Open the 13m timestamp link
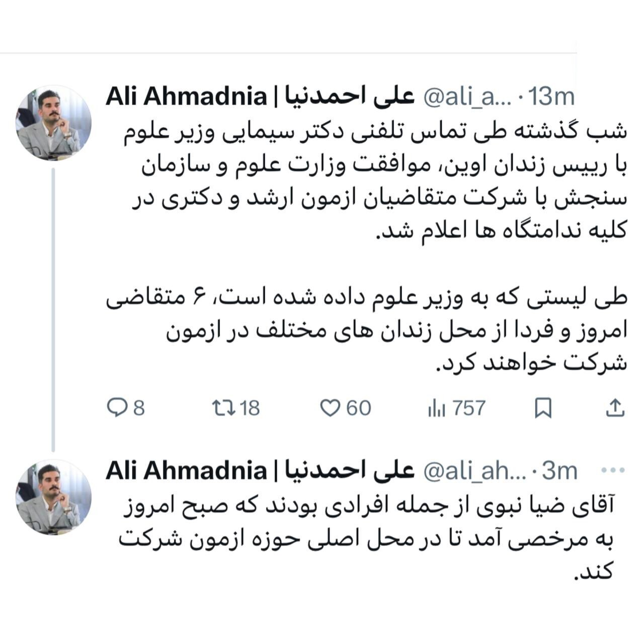This screenshot has height=644, width=644. pos(551,98)
